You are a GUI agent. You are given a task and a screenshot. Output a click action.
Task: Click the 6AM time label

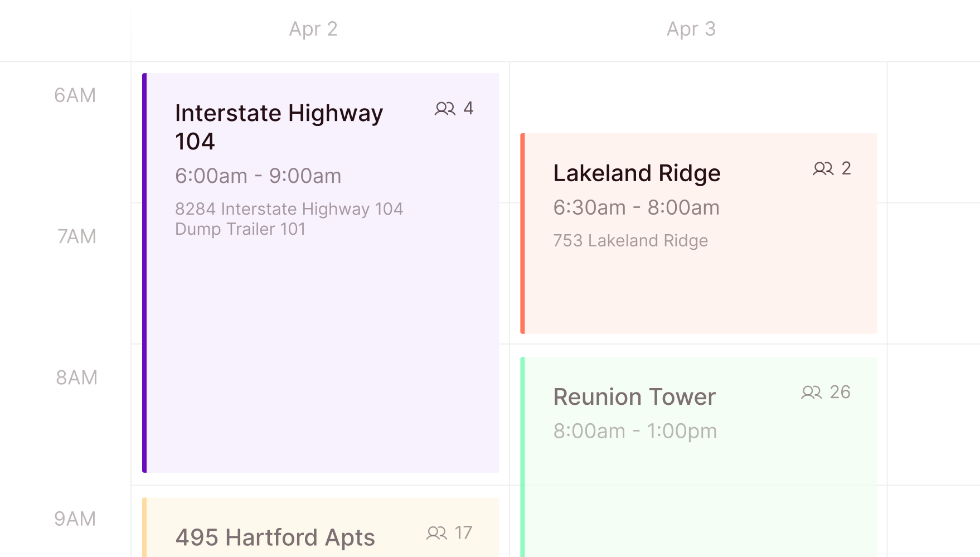(75, 95)
